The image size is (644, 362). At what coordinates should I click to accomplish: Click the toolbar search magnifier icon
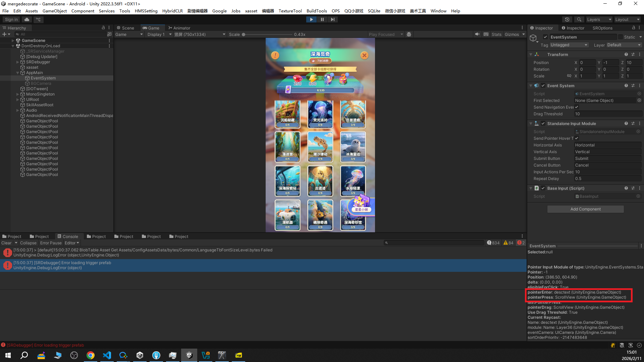(x=579, y=19)
